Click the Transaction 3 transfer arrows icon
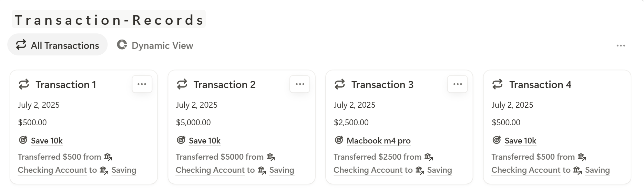This screenshot has height=192, width=644. 340,84
